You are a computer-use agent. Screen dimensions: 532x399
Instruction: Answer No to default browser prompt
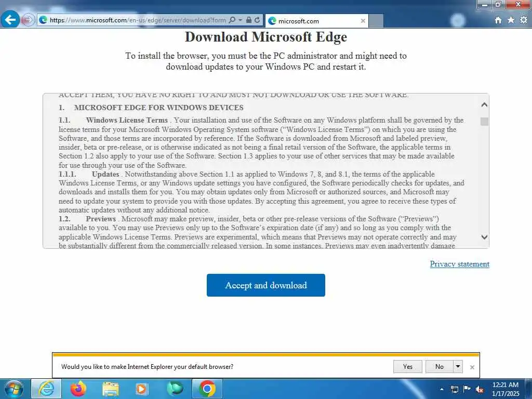pos(439,366)
